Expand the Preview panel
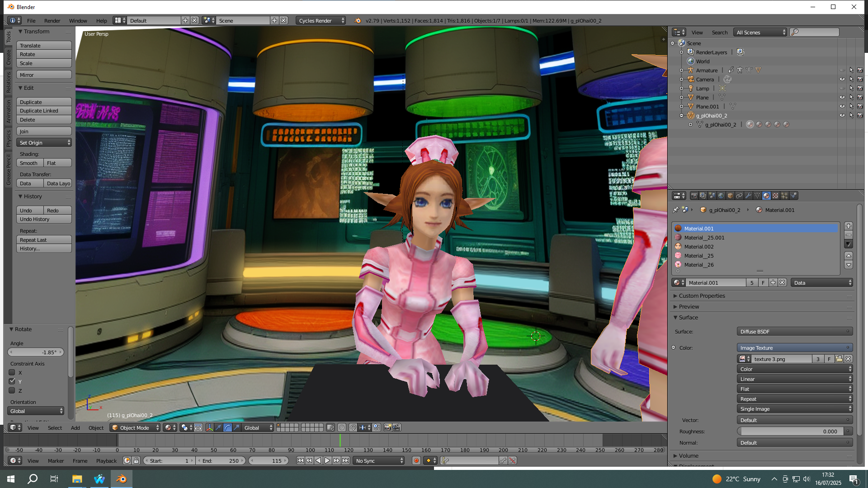The height and width of the screenshot is (488, 868). pos(689,306)
